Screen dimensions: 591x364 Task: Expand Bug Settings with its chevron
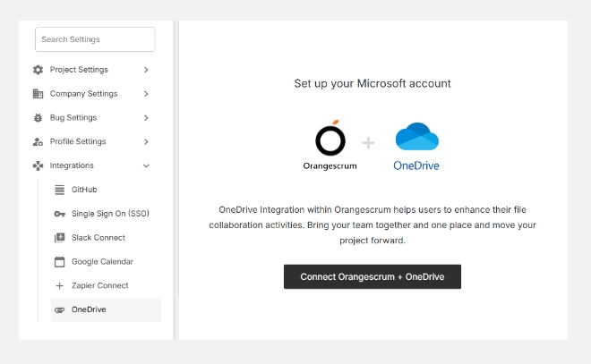click(x=146, y=118)
